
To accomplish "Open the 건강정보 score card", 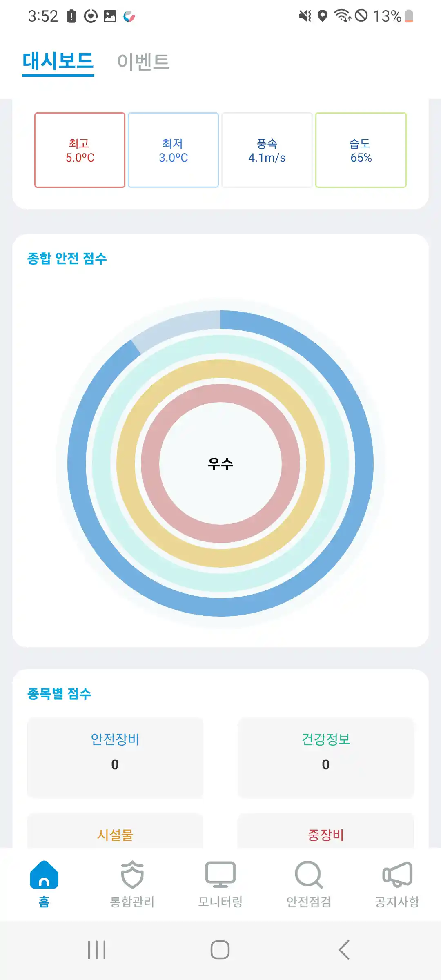I will point(326,757).
